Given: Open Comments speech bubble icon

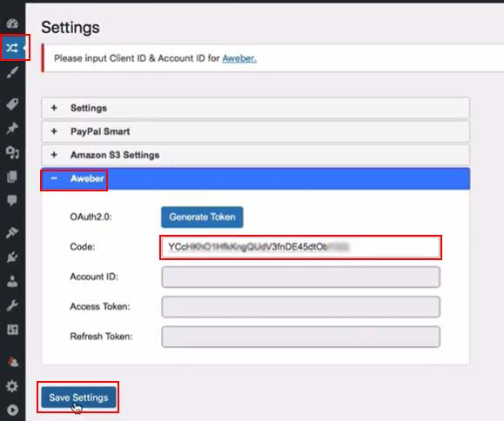Looking at the screenshot, I should [12, 200].
